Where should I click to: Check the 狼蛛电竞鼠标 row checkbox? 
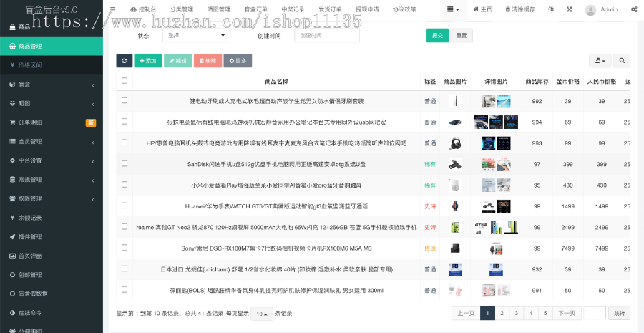125,121
